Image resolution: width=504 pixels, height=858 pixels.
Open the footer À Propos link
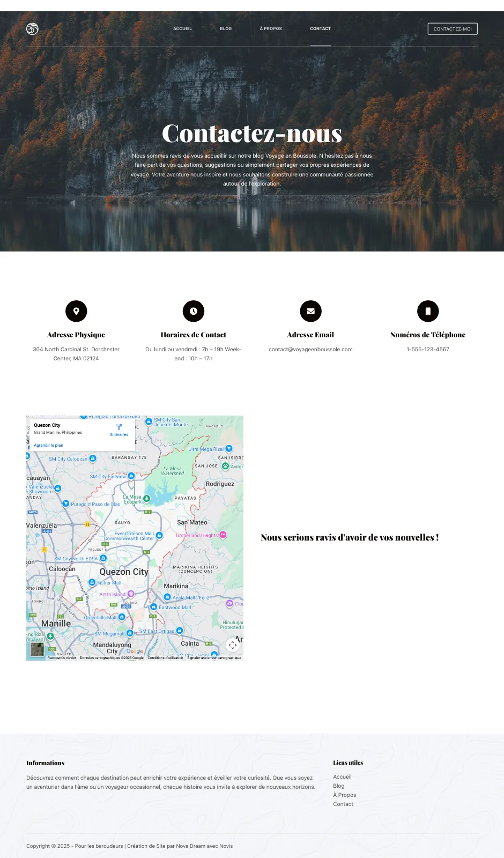344,795
